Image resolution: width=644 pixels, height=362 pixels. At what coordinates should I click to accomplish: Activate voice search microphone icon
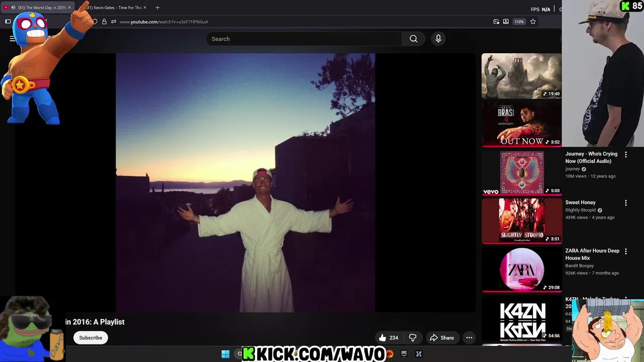[x=438, y=39]
